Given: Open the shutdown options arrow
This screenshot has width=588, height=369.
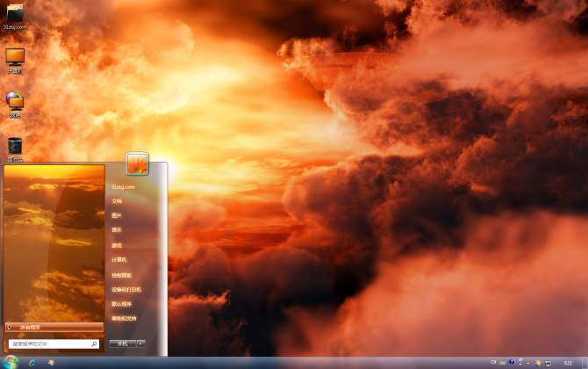Looking at the screenshot, I should (x=141, y=344).
